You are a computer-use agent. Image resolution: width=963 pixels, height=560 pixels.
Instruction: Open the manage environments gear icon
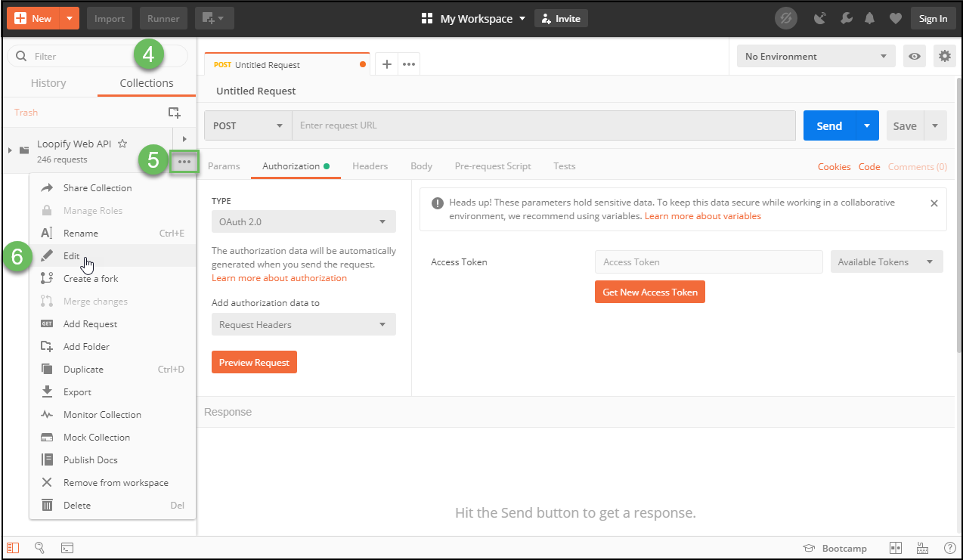(x=943, y=56)
